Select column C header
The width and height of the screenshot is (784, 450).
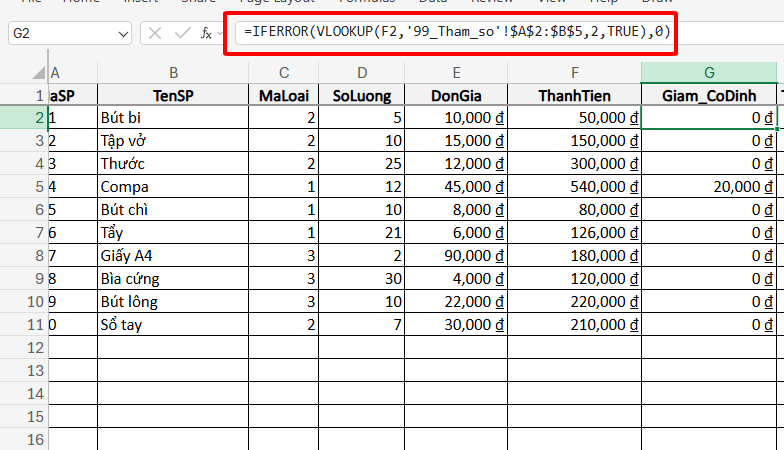tap(284, 73)
